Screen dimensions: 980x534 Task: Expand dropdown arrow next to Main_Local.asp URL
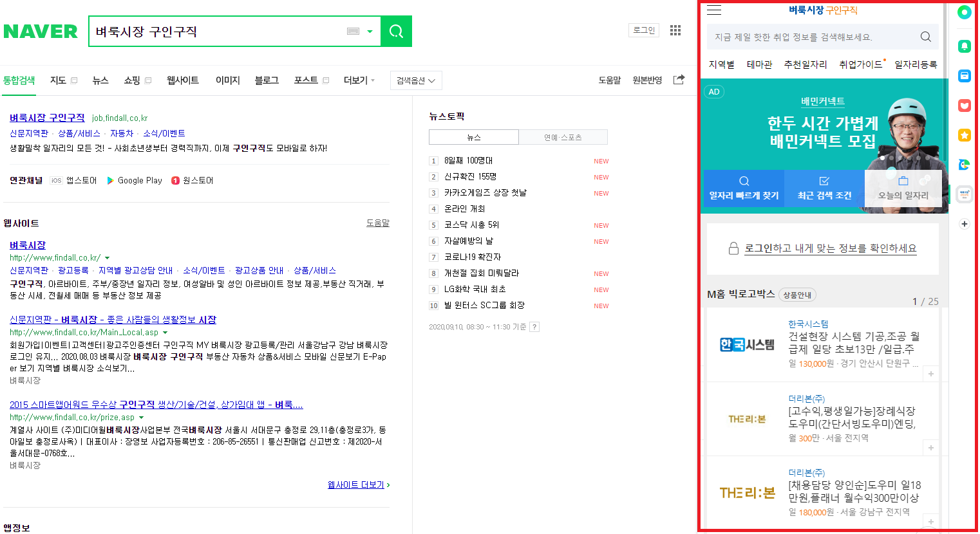click(x=165, y=333)
